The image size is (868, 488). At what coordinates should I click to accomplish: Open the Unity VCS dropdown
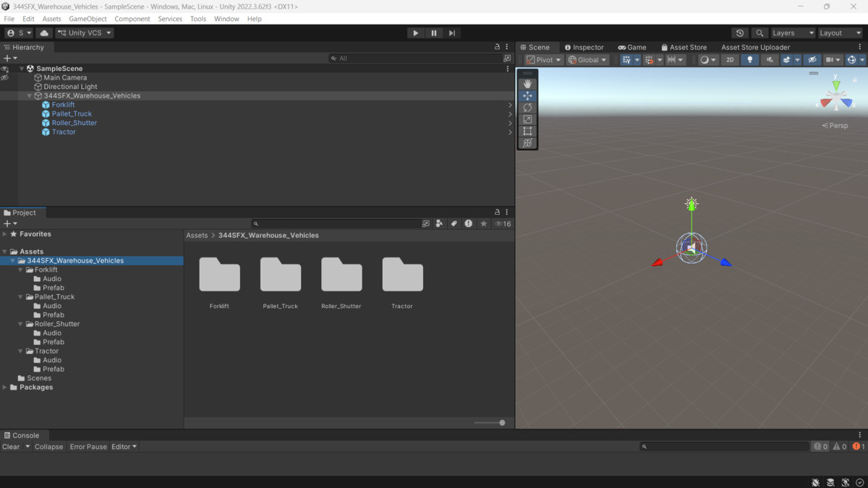[85, 33]
